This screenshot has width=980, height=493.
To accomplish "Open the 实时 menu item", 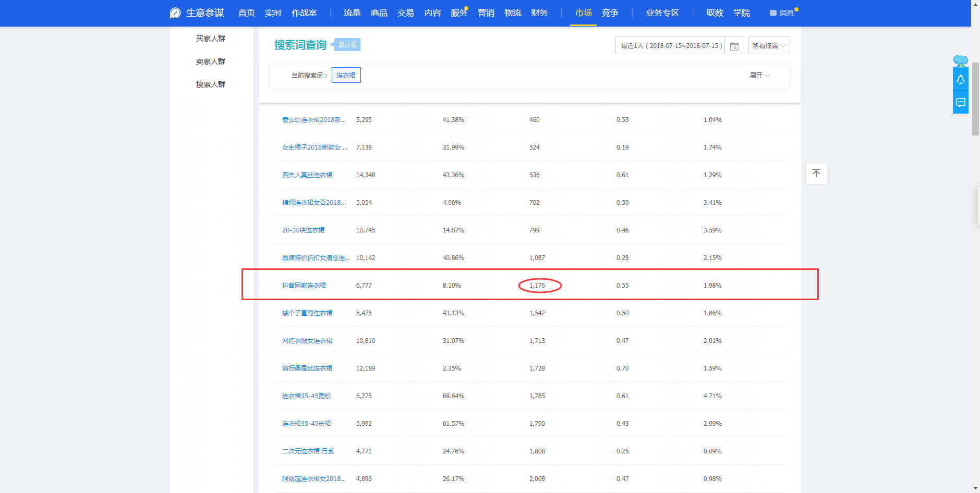I will pos(273,13).
